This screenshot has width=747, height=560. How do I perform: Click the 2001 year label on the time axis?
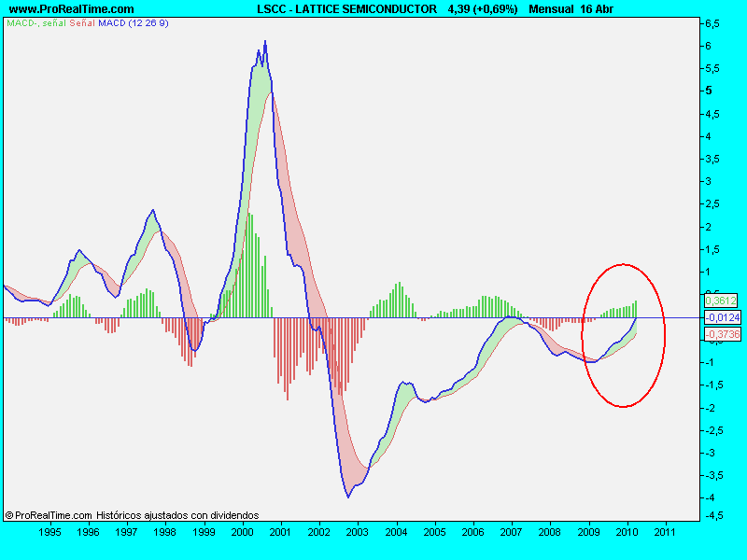pos(281,532)
